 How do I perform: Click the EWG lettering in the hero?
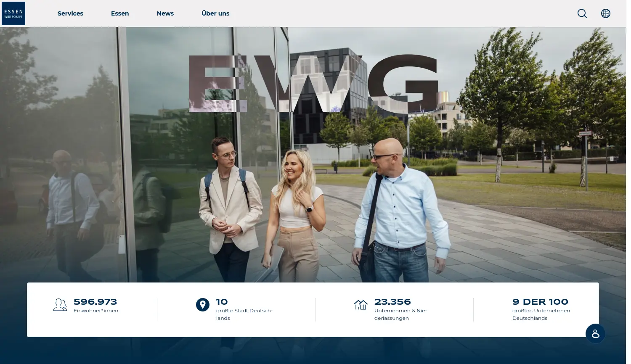click(314, 83)
